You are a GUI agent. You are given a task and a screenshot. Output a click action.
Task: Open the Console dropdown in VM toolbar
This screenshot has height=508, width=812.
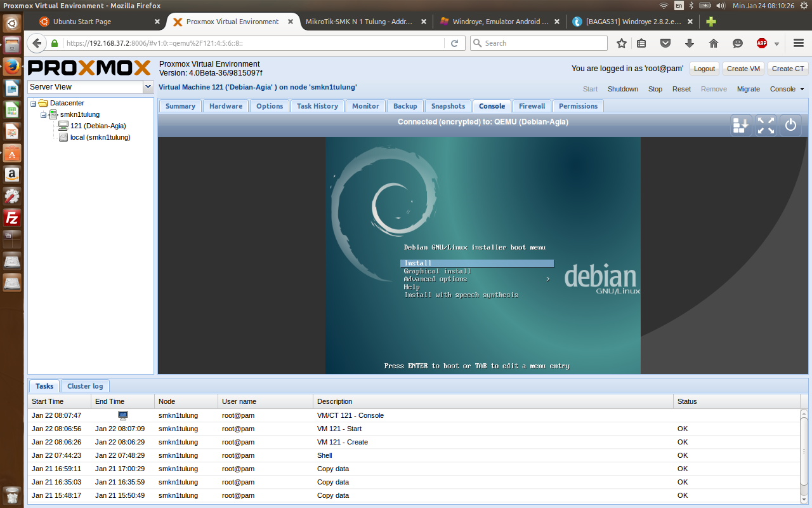(x=787, y=89)
